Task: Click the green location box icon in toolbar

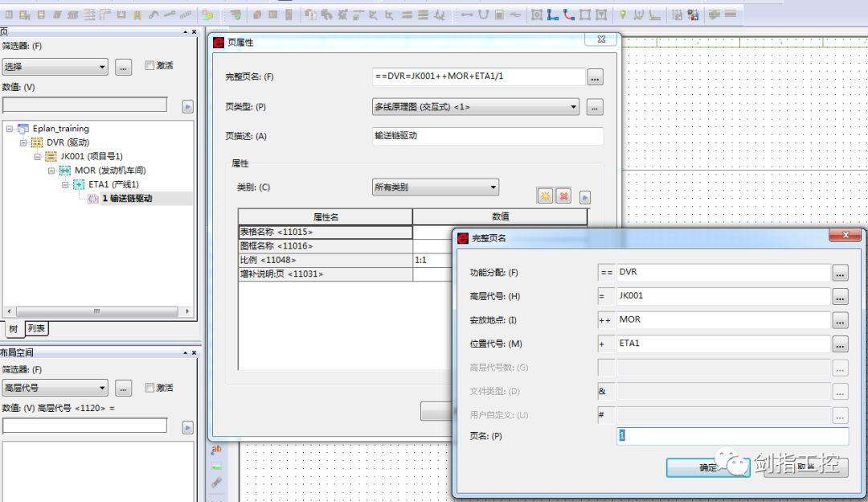Action: (x=623, y=14)
